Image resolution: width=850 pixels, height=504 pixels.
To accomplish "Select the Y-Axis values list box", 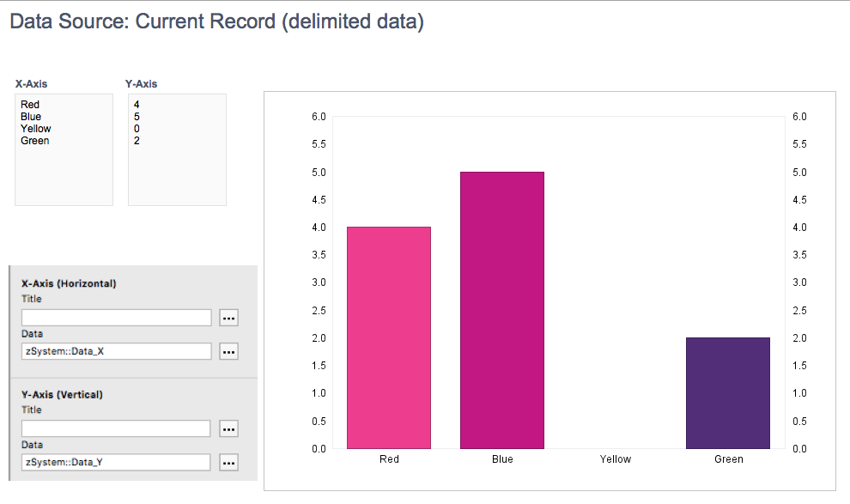I will 177,149.
